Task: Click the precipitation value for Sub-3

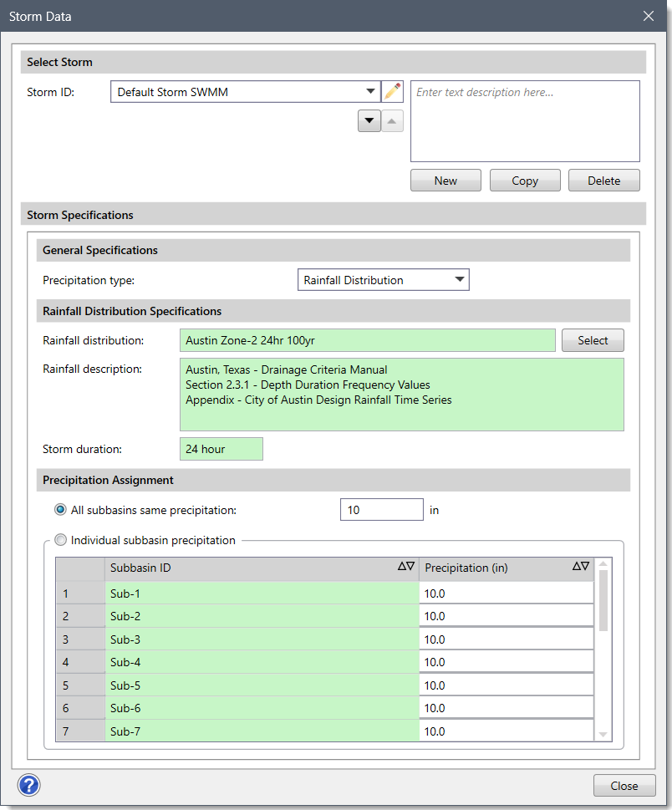Action: pos(507,639)
